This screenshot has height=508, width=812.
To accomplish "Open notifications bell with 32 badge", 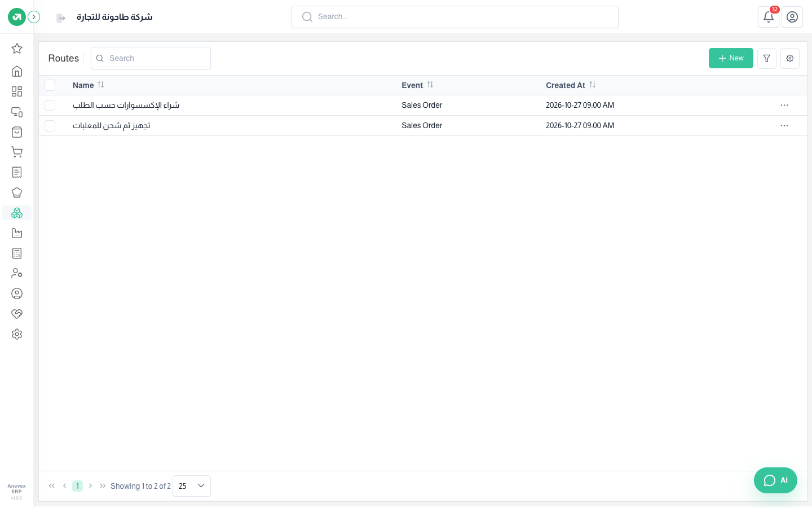I will [x=769, y=17].
